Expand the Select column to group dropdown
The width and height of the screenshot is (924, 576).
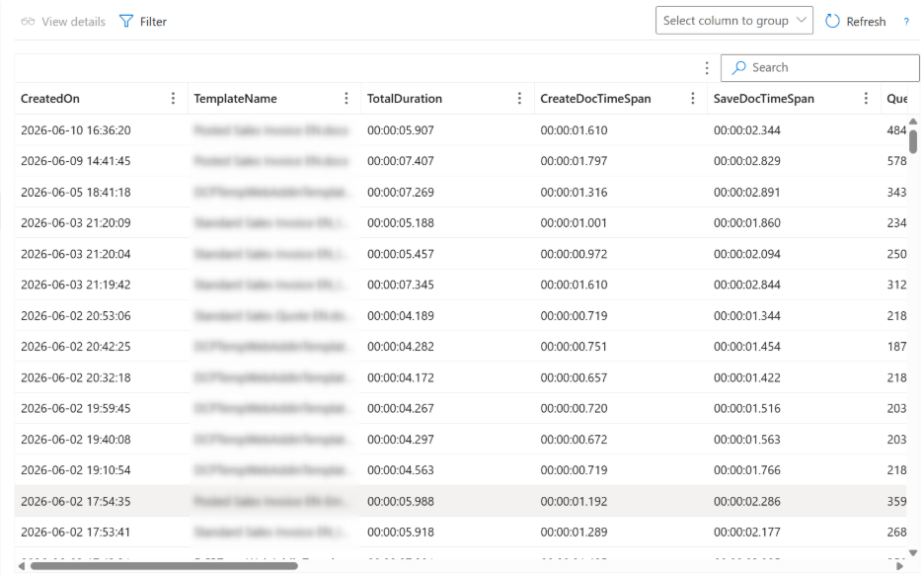[734, 21]
